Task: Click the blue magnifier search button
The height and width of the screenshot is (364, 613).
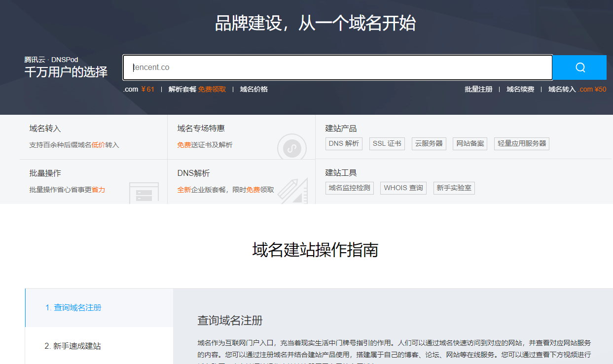Action: 579,67
